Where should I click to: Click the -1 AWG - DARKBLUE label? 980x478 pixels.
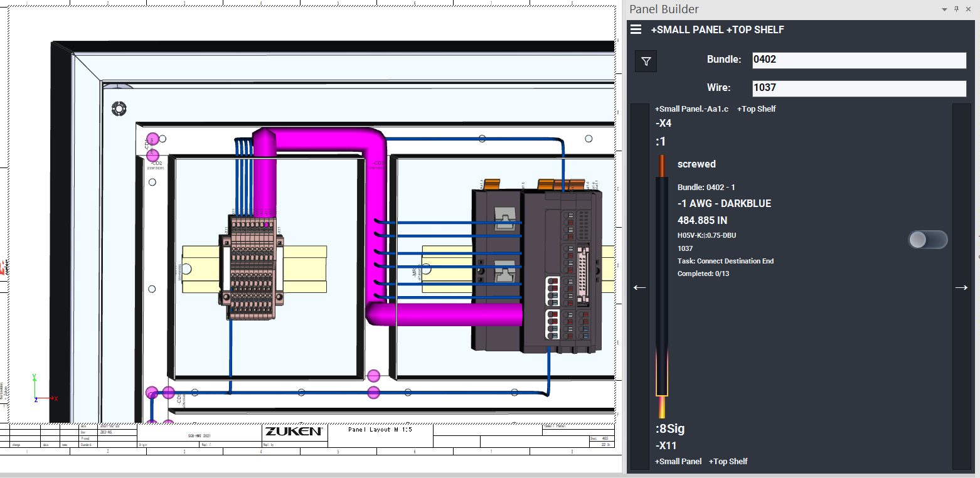pos(724,203)
